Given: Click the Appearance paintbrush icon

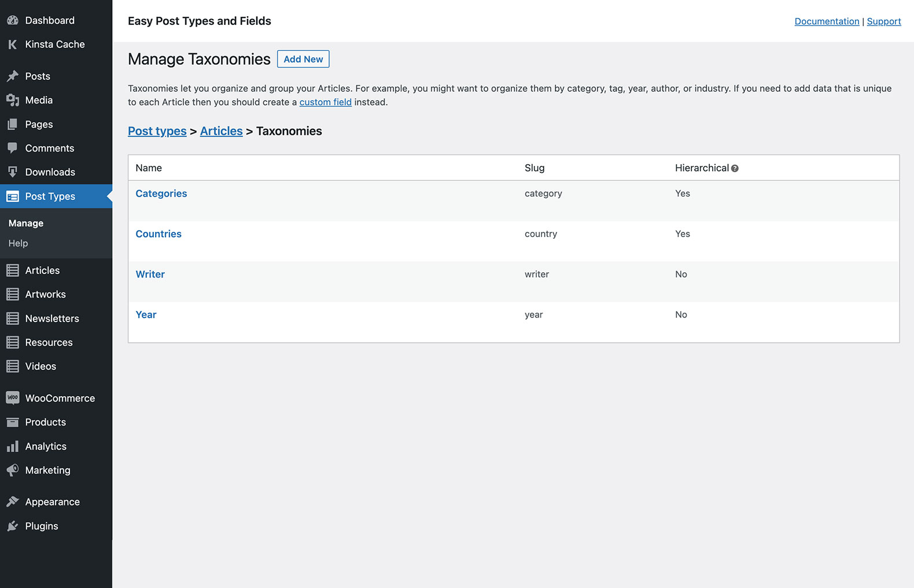Looking at the screenshot, I should 12,502.
